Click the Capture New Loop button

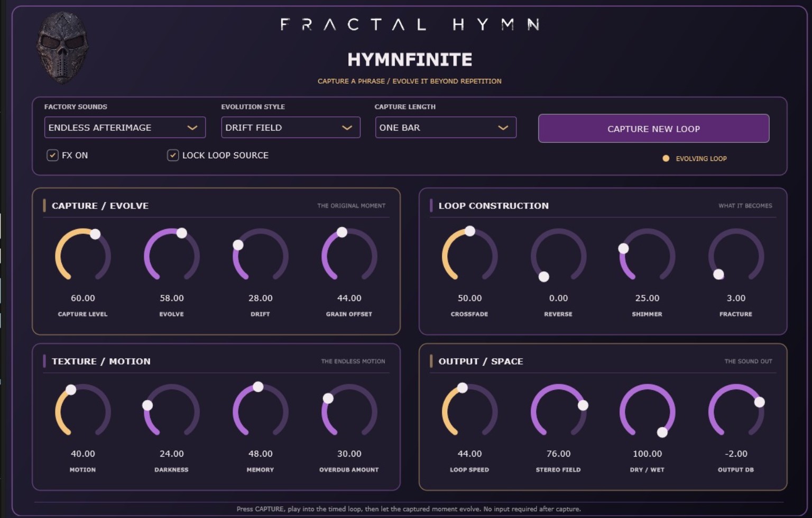pos(653,129)
